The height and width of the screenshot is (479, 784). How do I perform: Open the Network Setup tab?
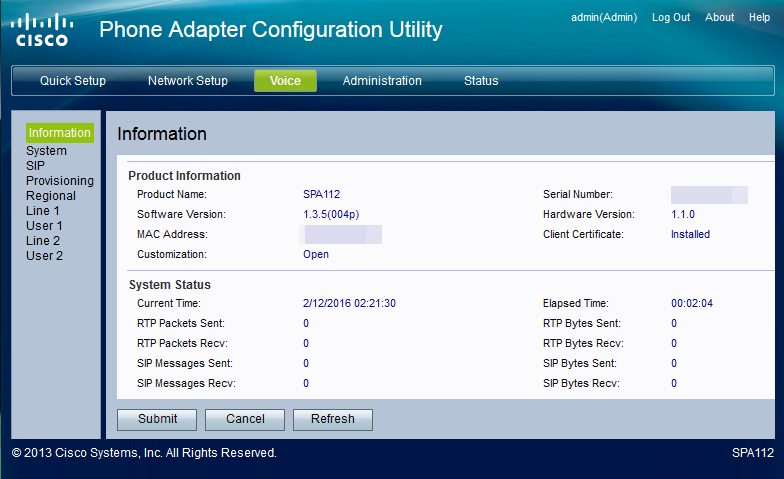188,80
